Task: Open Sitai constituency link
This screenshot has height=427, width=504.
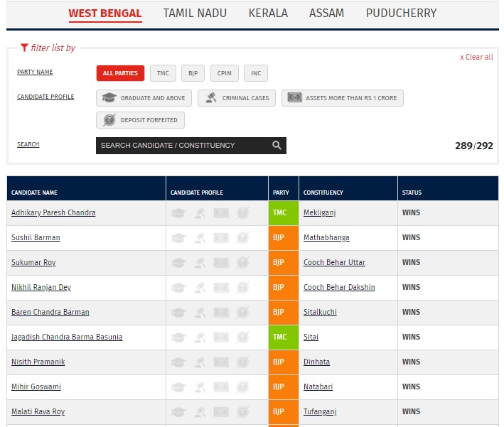Action: 311,337
